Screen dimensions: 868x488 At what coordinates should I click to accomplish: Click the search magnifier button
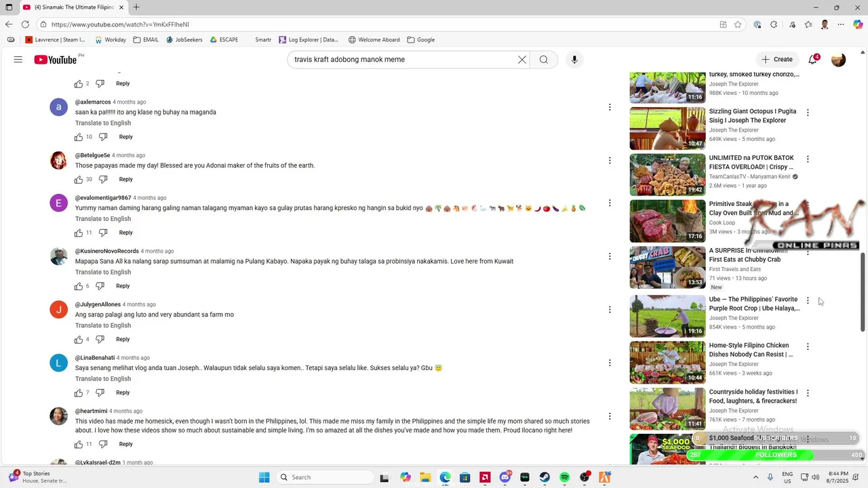click(x=544, y=60)
